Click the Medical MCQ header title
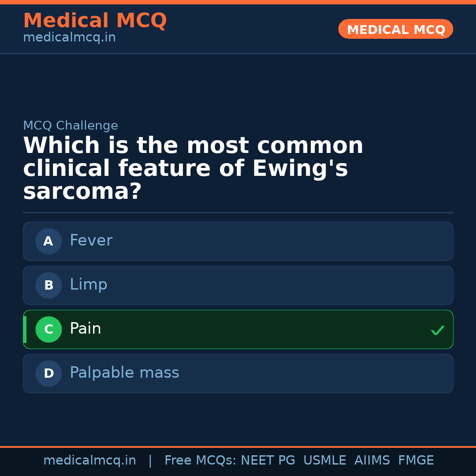The width and height of the screenshot is (476, 476). click(x=95, y=21)
